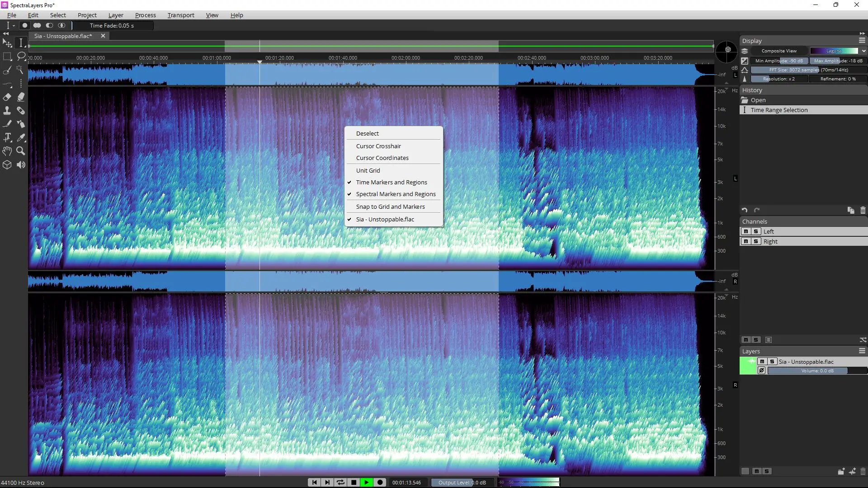Select the Zoom magnifier tool

coord(21,151)
